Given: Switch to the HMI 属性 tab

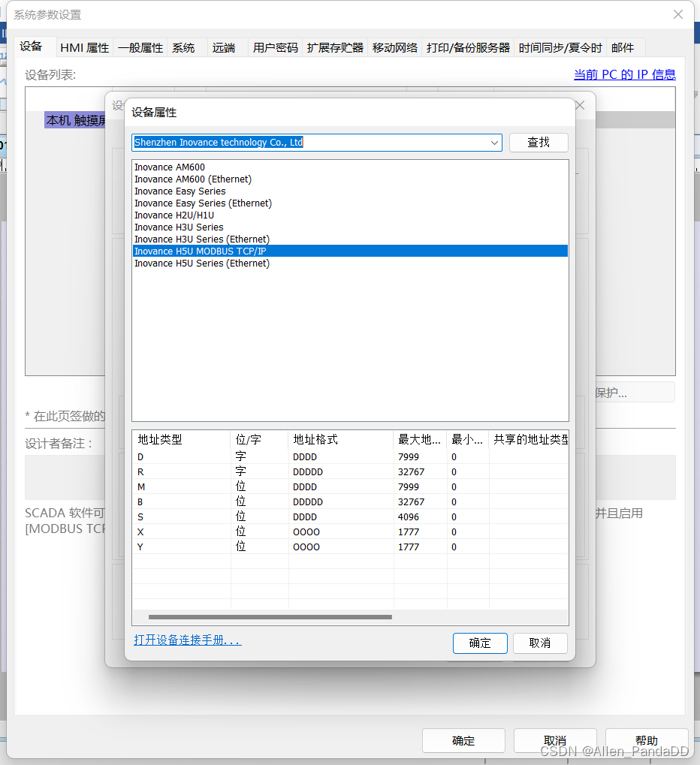Looking at the screenshot, I should pos(84,48).
